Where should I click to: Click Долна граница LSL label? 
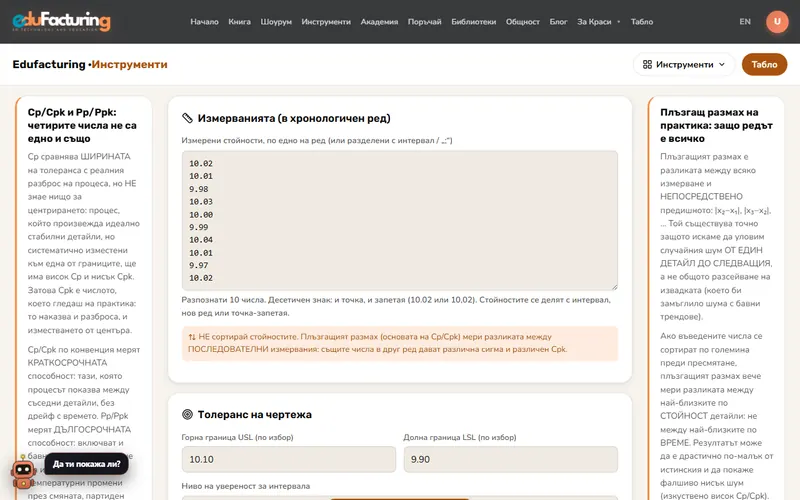460,437
